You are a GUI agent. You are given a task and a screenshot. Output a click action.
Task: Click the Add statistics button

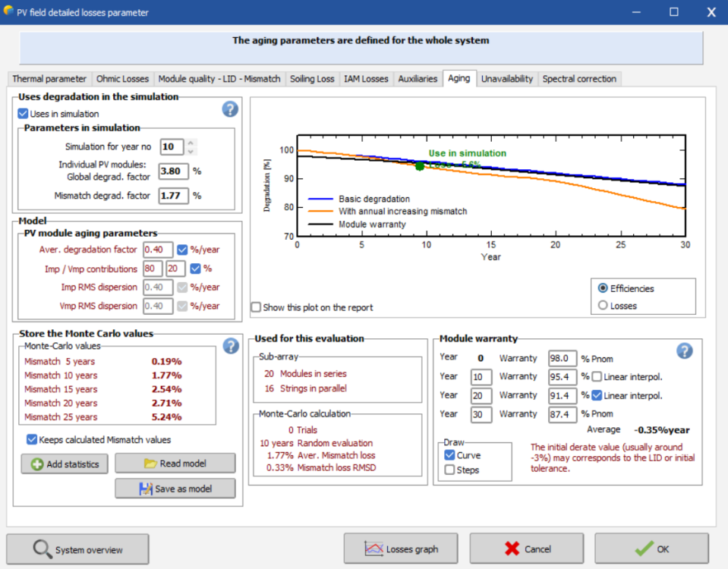click(65, 464)
